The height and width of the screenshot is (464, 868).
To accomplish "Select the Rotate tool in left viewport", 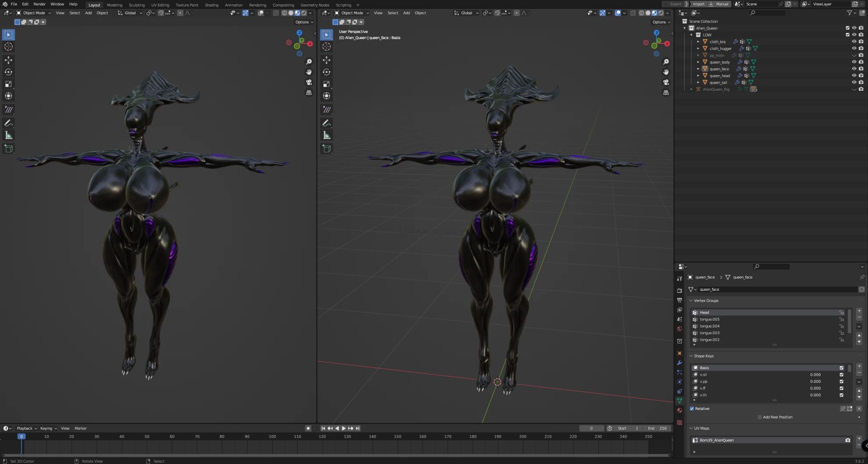I will [x=8, y=72].
